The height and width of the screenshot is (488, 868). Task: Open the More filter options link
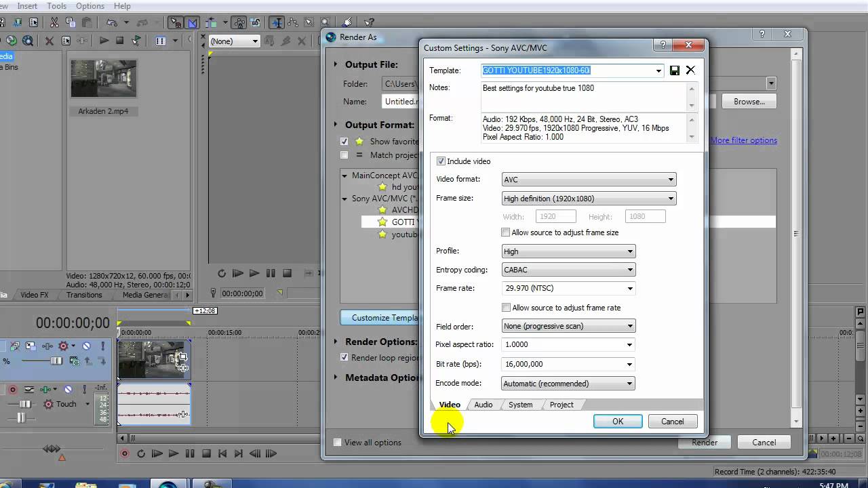(744, 140)
